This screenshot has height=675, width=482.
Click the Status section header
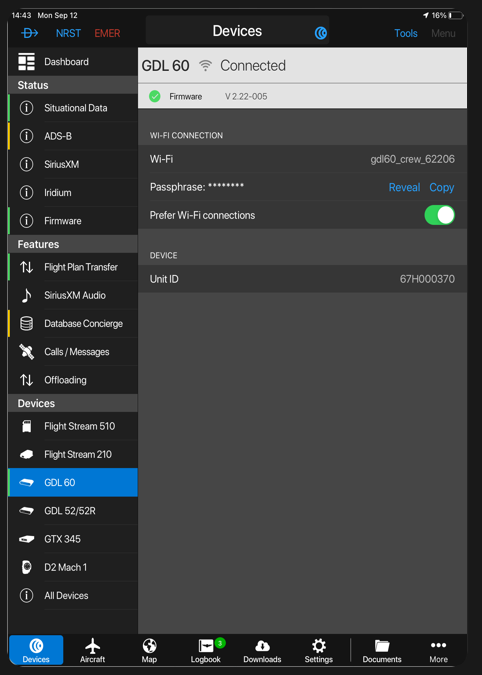pos(73,85)
